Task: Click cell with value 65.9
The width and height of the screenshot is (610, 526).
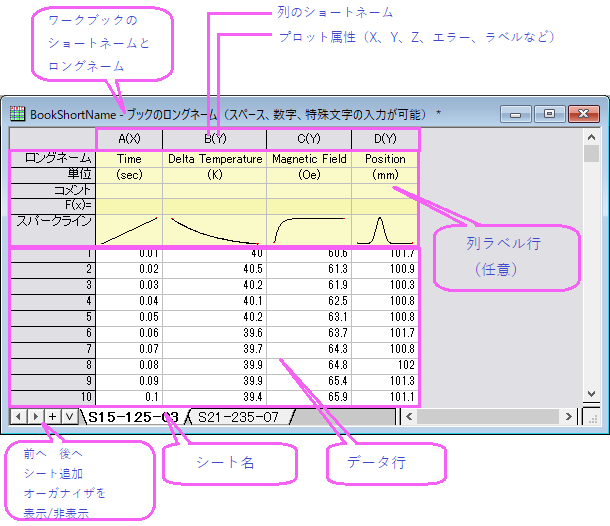Action: (x=309, y=397)
